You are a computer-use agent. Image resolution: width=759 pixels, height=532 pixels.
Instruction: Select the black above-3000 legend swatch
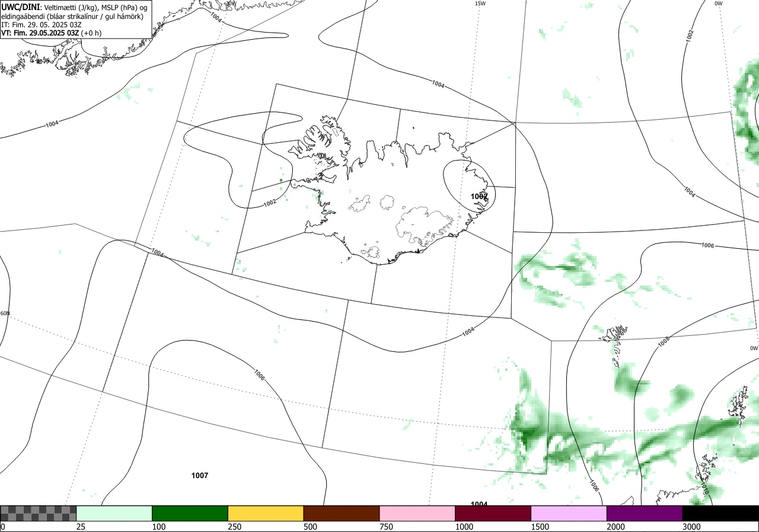click(x=720, y=513)
